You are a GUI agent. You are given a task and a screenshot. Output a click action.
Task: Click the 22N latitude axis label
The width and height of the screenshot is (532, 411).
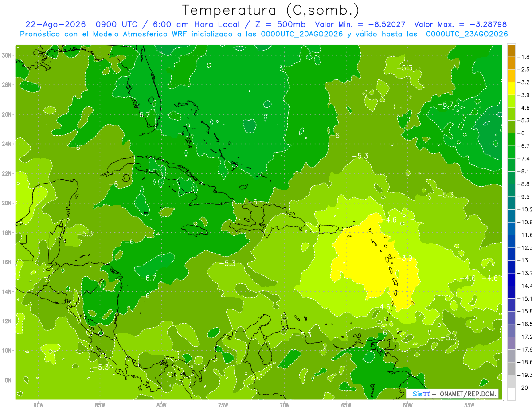7,173
